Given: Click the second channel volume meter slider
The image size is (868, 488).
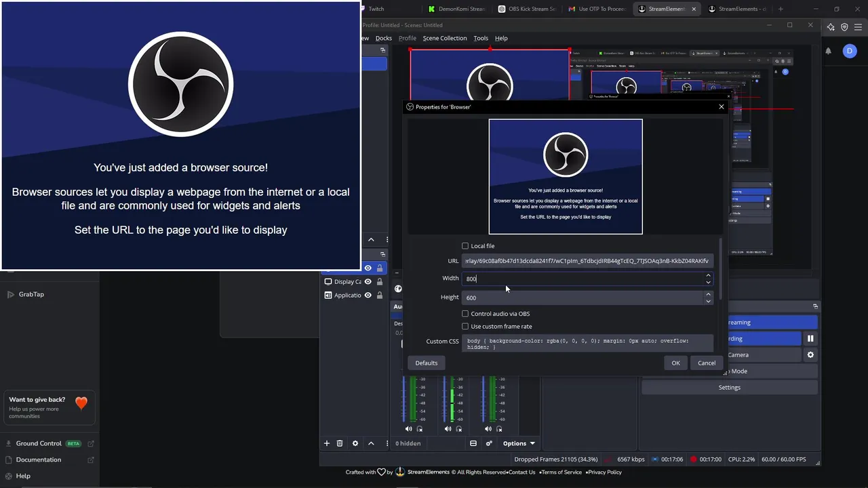Looking at the screenshot, I should coord(443,400).
